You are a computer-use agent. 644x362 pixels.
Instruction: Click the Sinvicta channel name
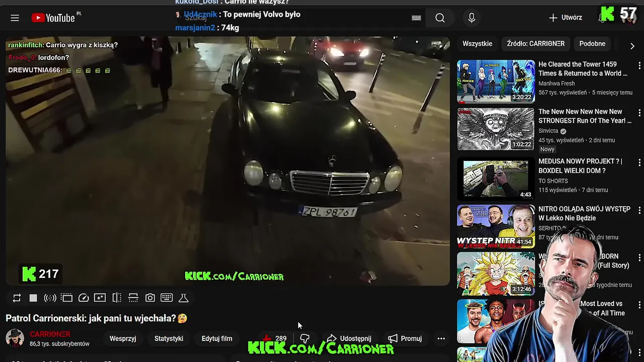tap(548, 131)
